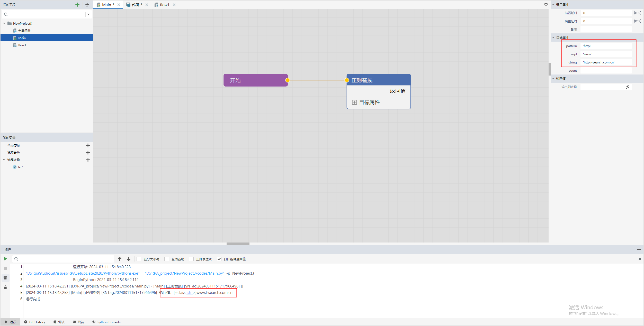Add a new 流程参数

click(x=88, y=153)
